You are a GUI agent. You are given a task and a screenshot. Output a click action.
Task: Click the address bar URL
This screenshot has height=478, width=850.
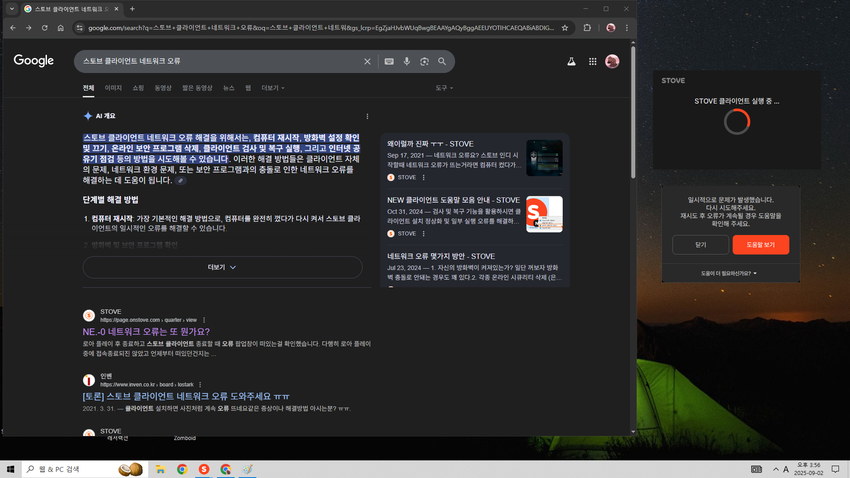pyautogui.click(x=321, y=28)
